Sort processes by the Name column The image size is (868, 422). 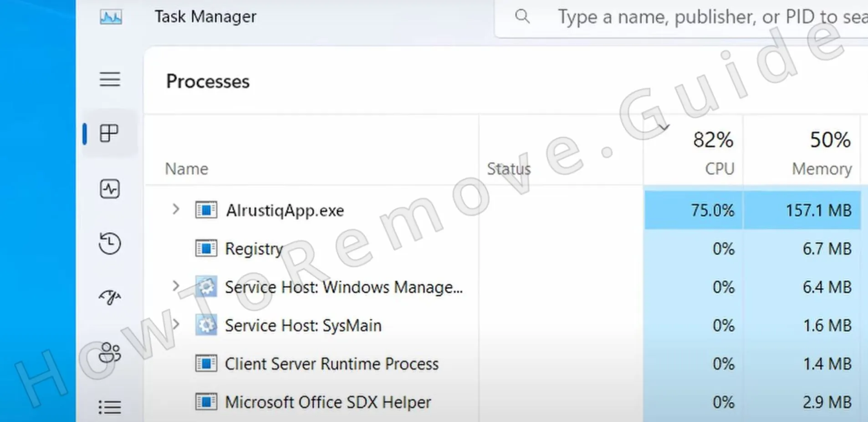[186, 169]
